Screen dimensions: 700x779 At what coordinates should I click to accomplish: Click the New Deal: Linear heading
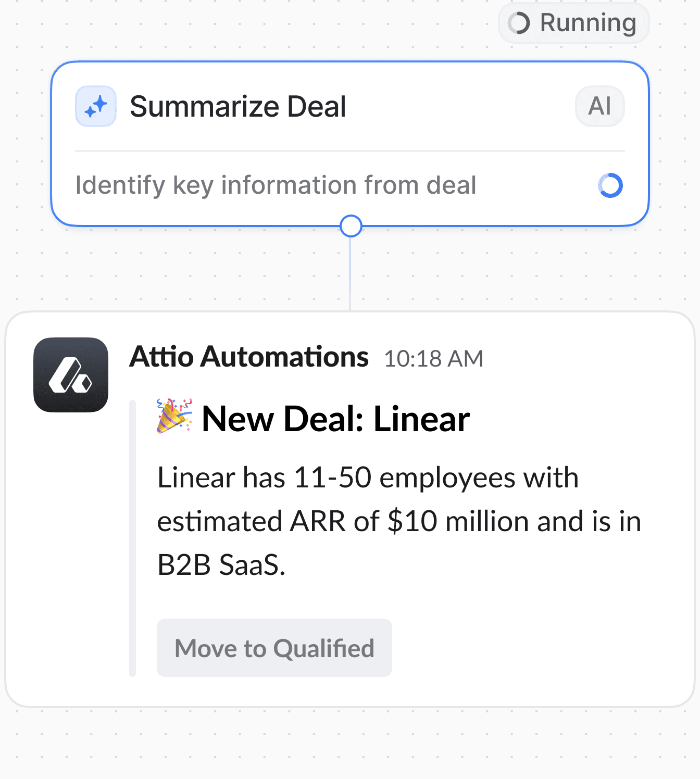tap(335, 419)
